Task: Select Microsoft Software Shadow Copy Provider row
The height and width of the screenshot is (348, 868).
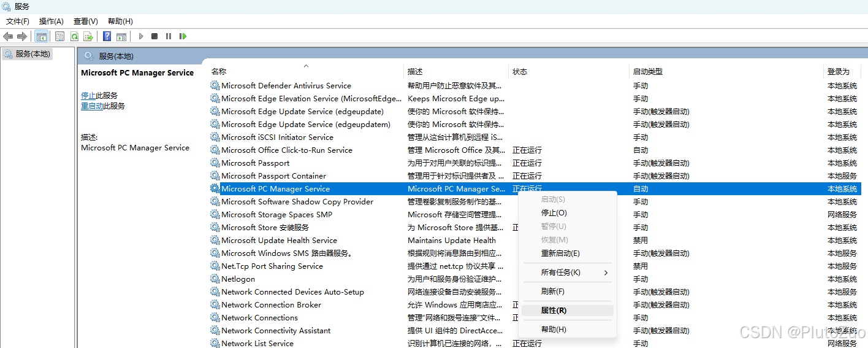Action: coord(535,201)
